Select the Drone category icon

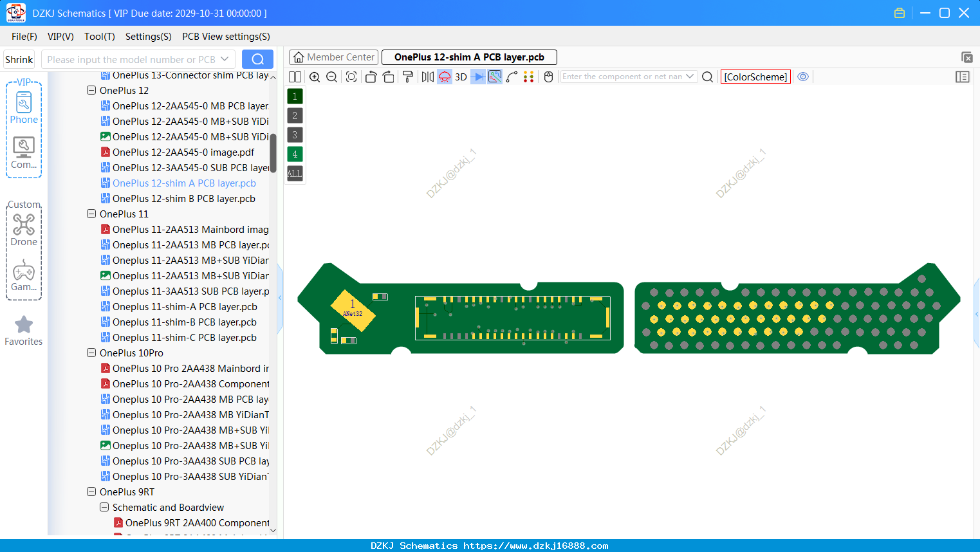(24, 230)
